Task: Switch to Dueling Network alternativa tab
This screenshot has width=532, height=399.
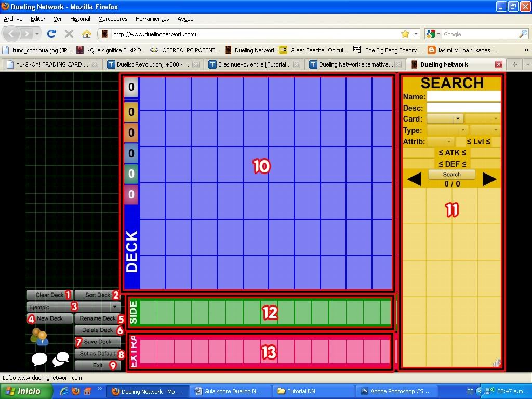Action: [x=355, y=64]
